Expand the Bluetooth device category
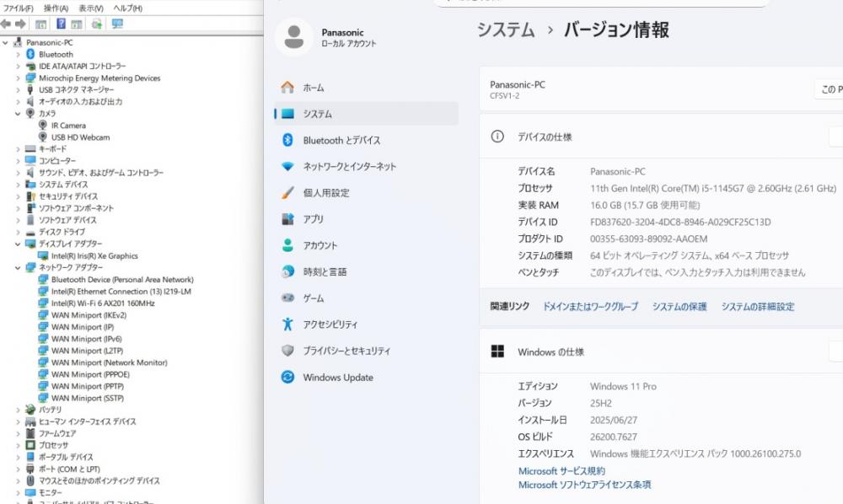The height and width of the screenshot is (504, 843). click(18, 54)
